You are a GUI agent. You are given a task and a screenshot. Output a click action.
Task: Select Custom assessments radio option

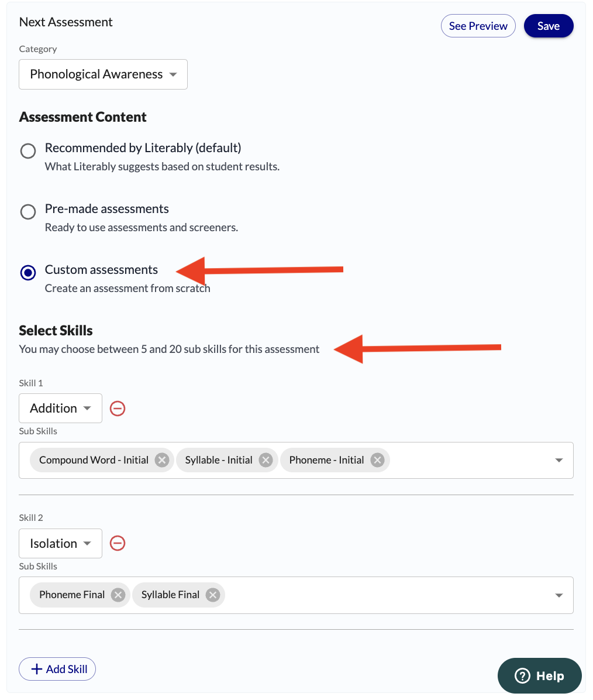tap(28, 272)
